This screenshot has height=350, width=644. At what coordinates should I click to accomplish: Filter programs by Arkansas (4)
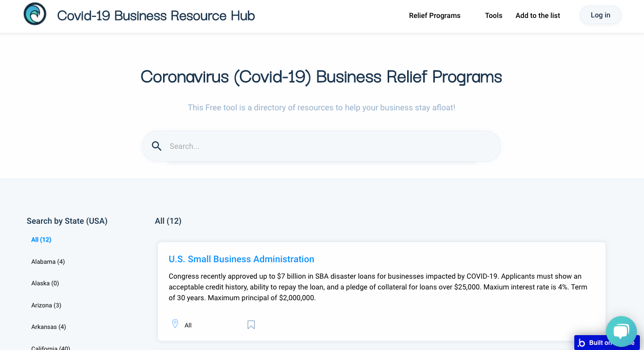pos(48,327)
